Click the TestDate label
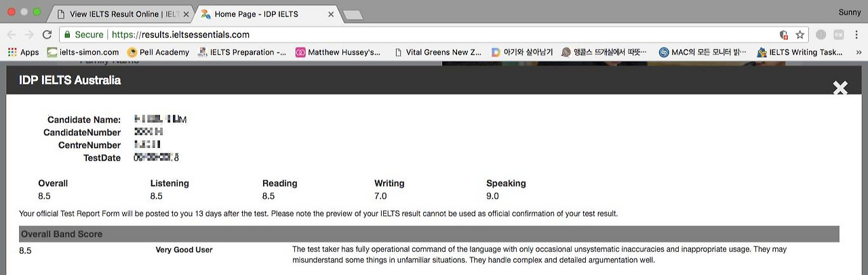 102,158
